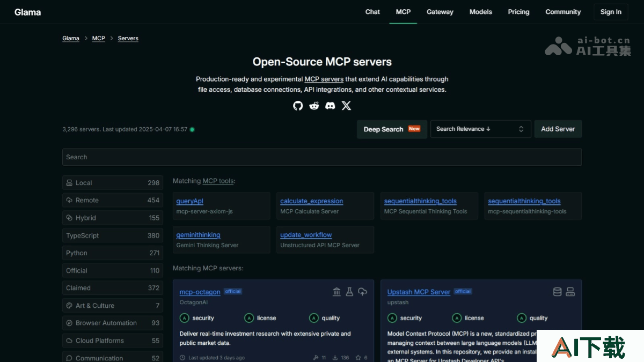Click the tools count icon on mcp-octagon
The image size is (644, 362).
[316, 358]
